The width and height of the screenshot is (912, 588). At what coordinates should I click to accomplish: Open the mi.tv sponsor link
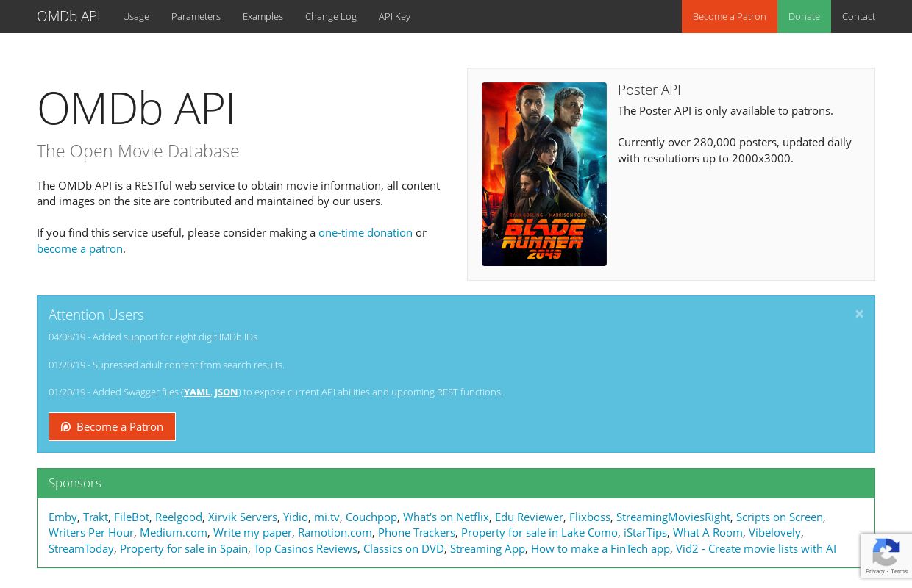(327, 517)
